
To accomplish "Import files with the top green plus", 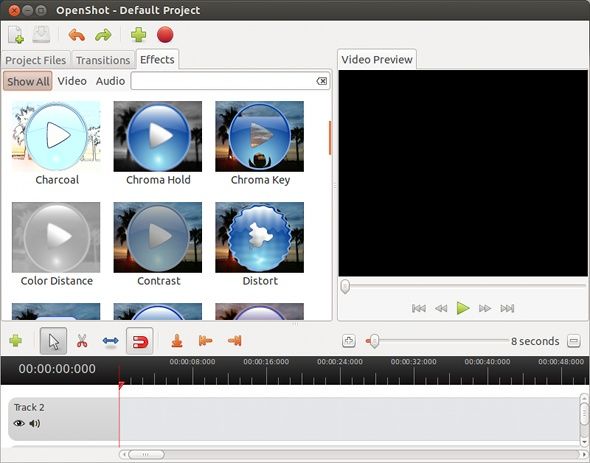I will [x=138, y=35].
